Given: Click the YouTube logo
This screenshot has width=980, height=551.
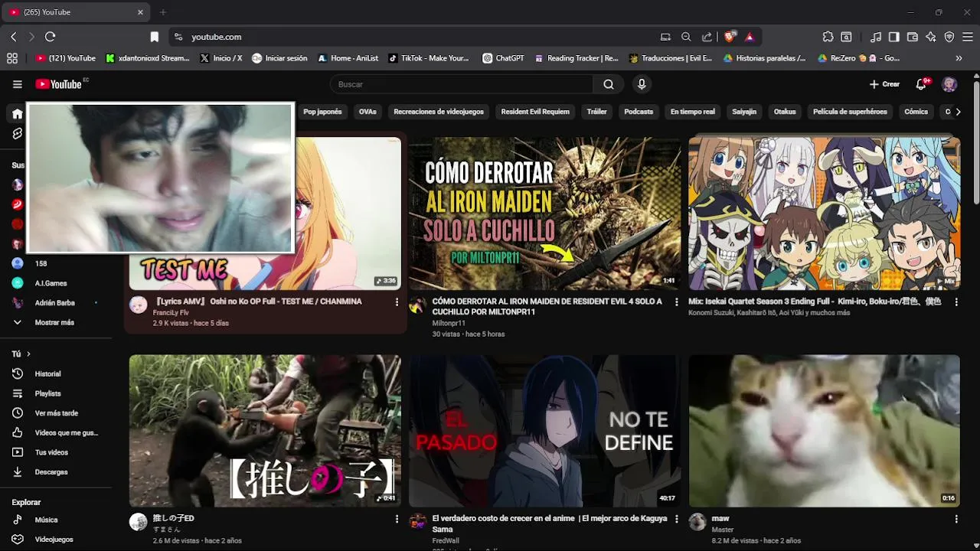Looking at the screenshot, I should pos(59,84).
